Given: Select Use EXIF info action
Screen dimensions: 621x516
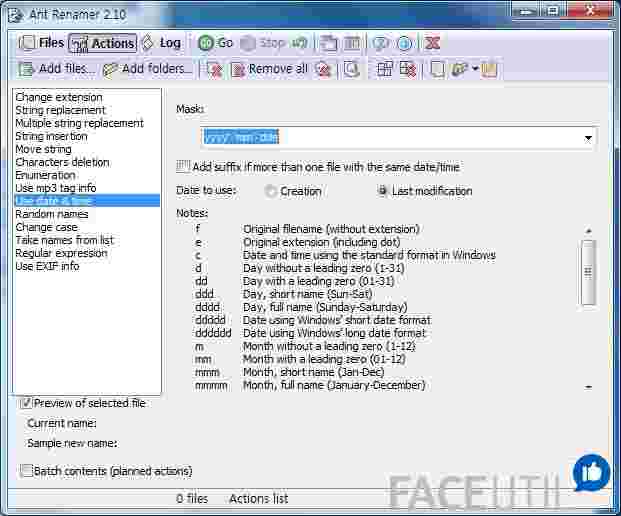Looking at the screenshot, I should pyautogui.click(x=47, y=266).
